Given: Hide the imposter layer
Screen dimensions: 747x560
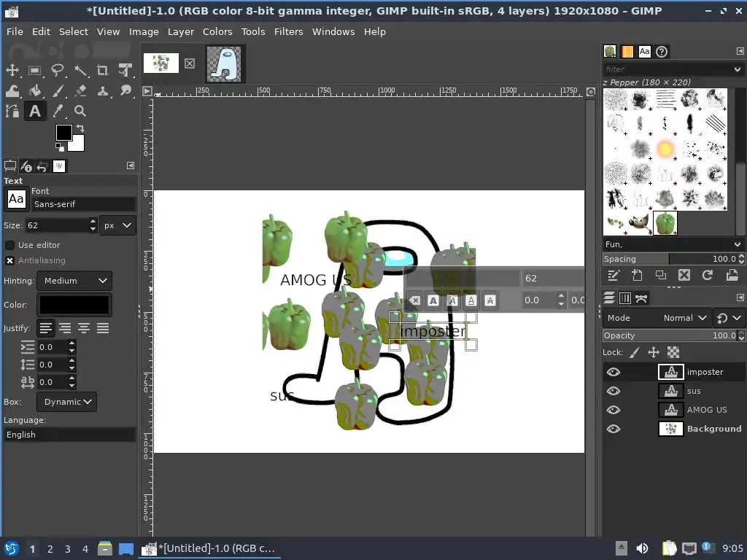Looking at the screenshot, I should pyautogui.click(x=614, y=372).
